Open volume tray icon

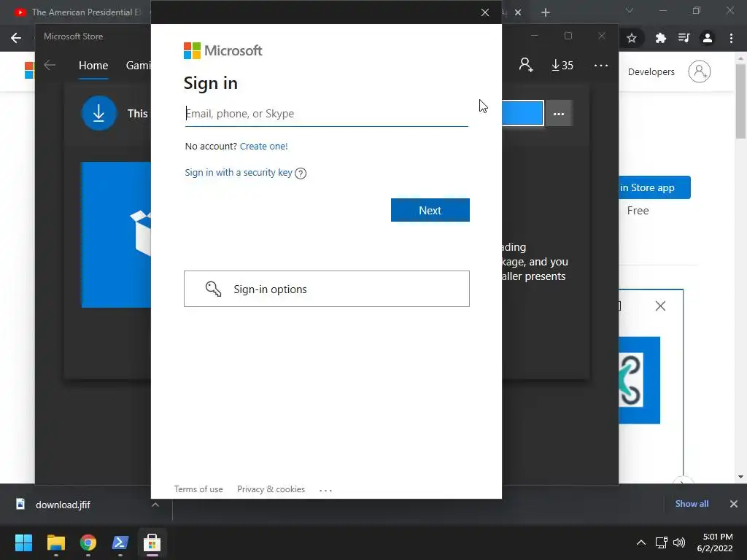tap(679, 542)
